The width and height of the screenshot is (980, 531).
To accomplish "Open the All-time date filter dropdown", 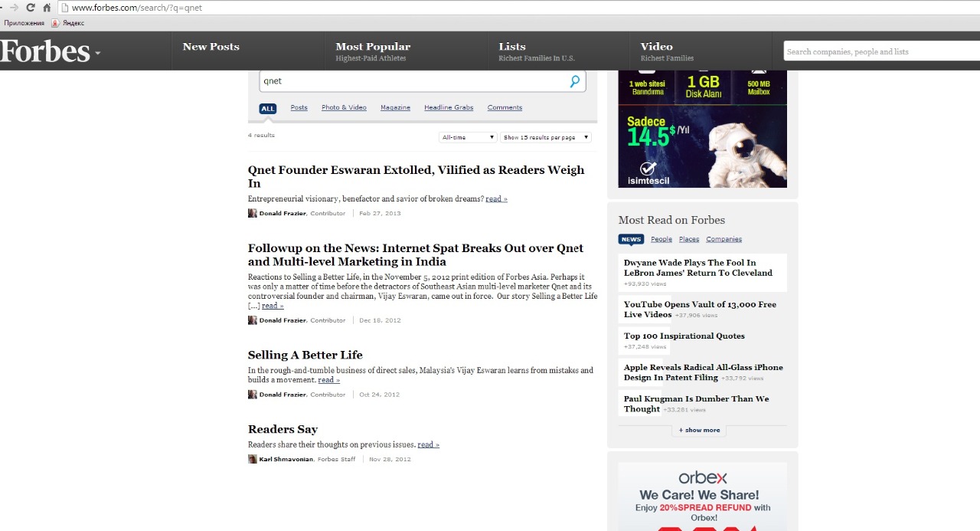I will pyautogui.click(x=469, y=137).
